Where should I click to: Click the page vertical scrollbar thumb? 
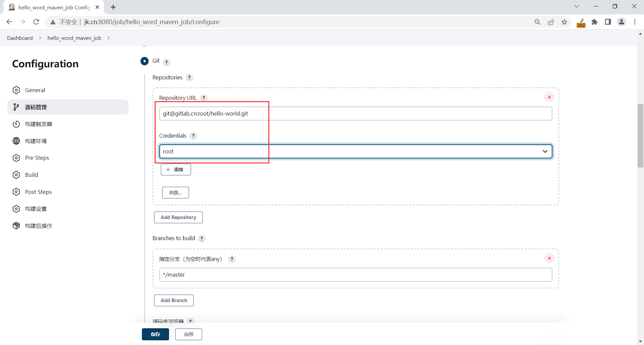[x=641, y=136]
